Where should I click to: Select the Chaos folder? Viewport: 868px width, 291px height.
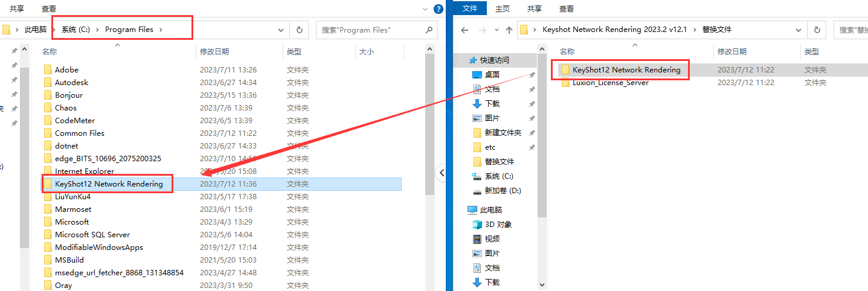65,108
